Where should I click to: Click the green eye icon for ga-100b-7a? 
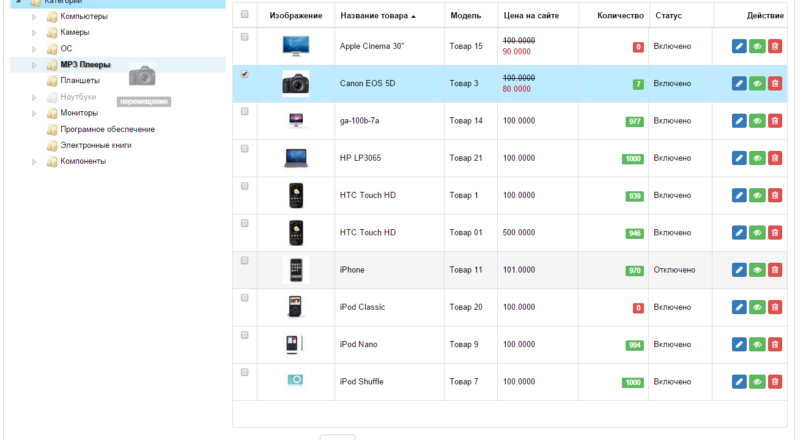pyautogui.click(x=757, y=121)
